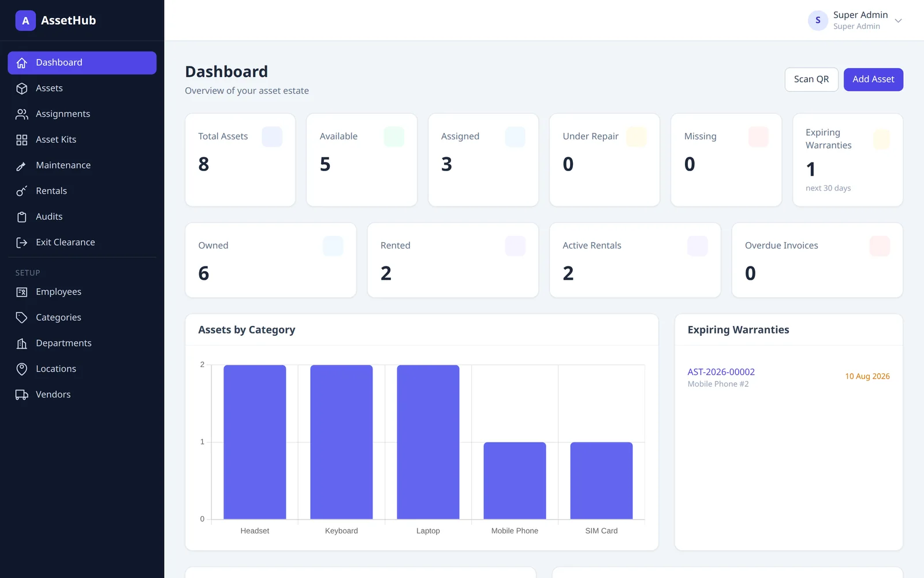Open the AST-2026-00002 warranty link
The image size is (924, 578).
coord(721,372)
